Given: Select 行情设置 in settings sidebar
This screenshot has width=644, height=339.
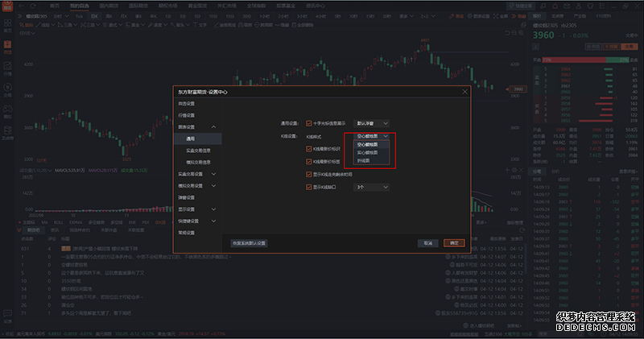Looking at the screenshot, I should 186,115.
